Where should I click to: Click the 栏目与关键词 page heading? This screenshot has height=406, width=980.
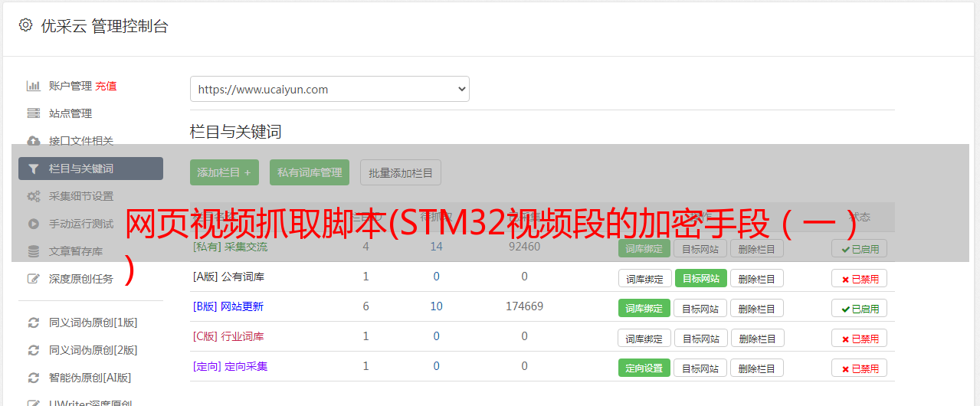236,132
